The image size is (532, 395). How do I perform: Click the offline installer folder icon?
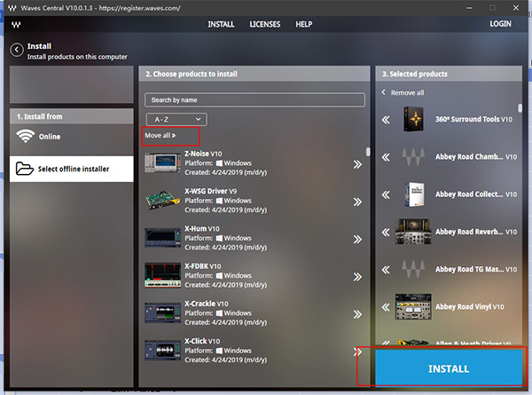coord(25,169)
